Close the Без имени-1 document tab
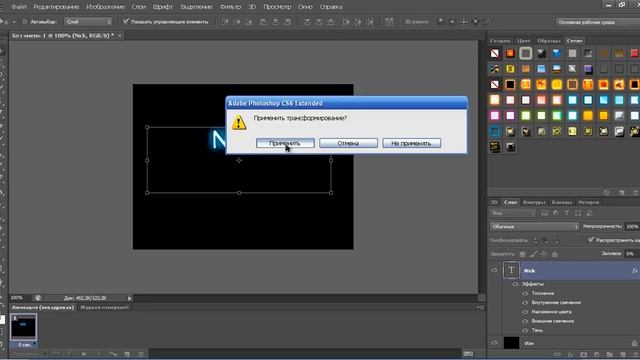 120,36
